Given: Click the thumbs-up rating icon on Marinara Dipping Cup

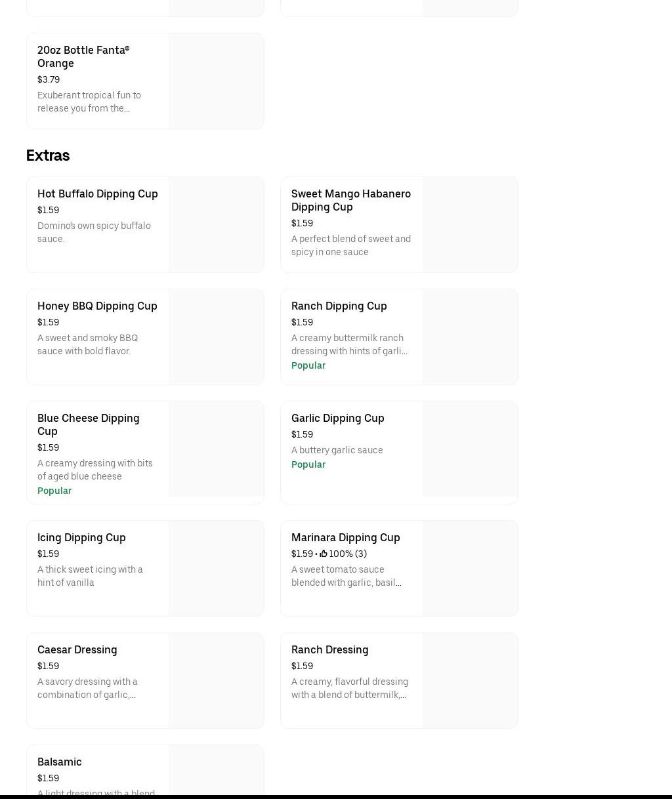Looking at the screenshot, I should [x=324, y=554].
